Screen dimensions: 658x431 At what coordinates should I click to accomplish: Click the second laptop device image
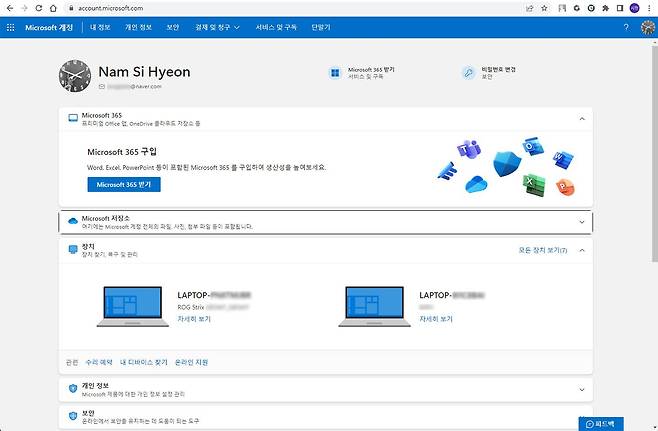pos(374,306)
